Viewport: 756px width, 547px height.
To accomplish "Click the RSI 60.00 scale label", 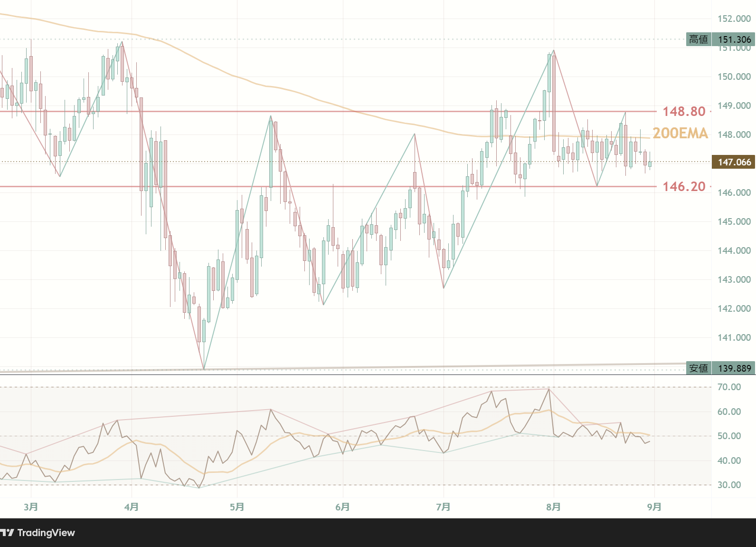I will coord(729,412).
